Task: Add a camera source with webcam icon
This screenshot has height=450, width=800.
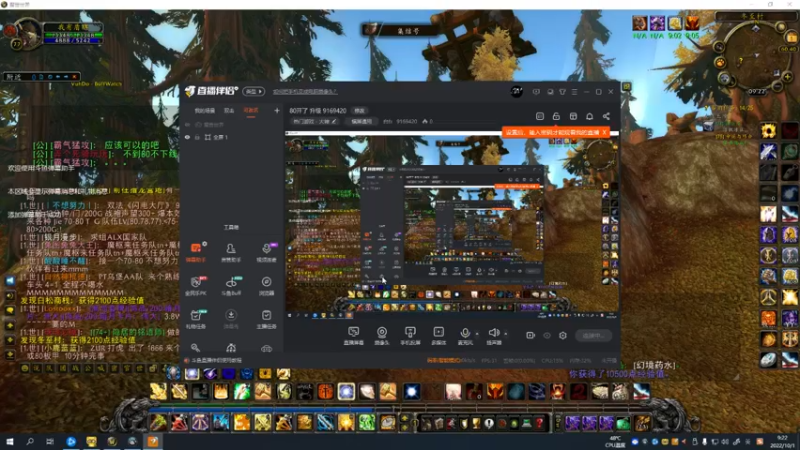Action: tap(382, 336)
